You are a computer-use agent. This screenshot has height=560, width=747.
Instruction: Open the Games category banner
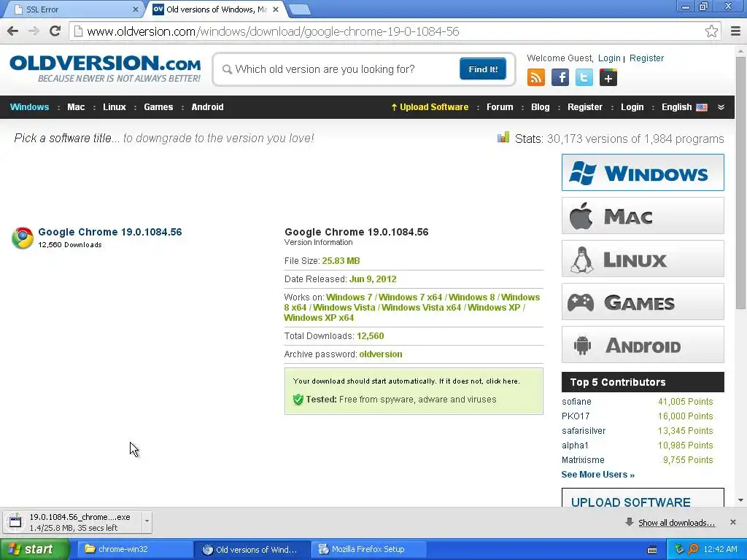tap(643, 302)
